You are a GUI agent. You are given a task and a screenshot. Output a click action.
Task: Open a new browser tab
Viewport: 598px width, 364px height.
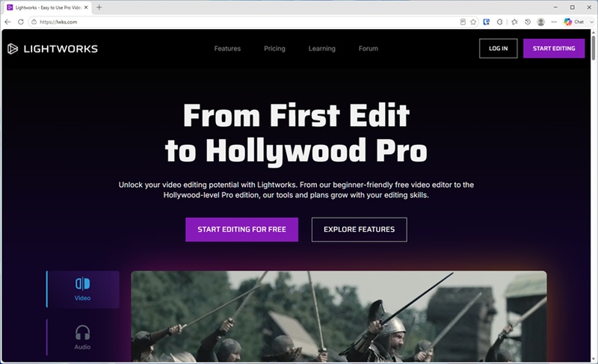click(x=99, y=7)
